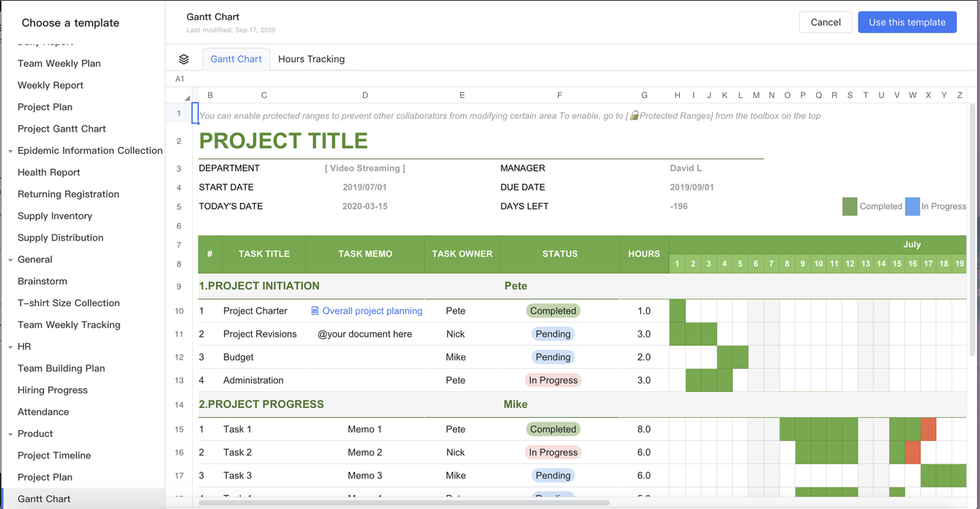The width and height of the screenshot is (980, 509).
Task: Collapse the HR template group
Action: pyautogui.click(x=11, y=347)
